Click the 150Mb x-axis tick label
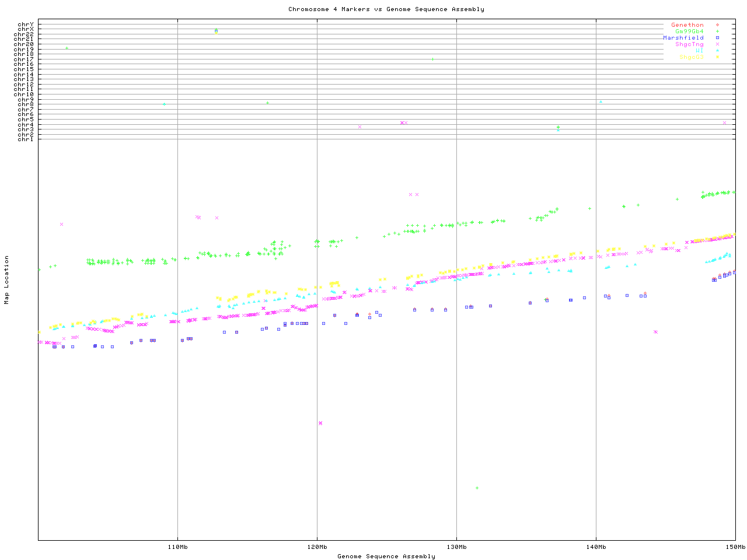This screenshot has width=747, height=560. tap(735, 547)
